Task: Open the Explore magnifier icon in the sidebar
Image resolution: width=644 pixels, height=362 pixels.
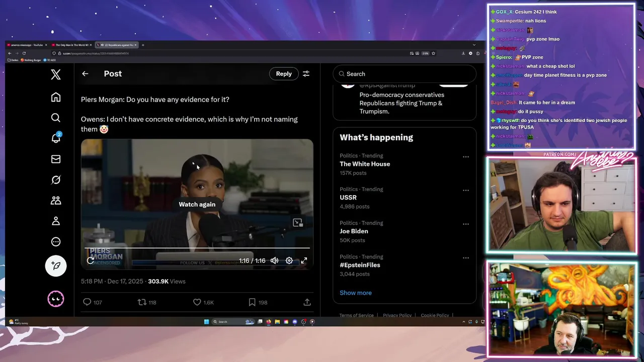Action: (x=56, y=118)
